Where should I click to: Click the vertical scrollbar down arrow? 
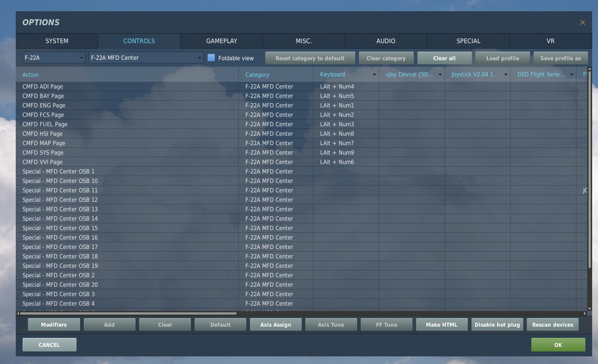point(590,309)
